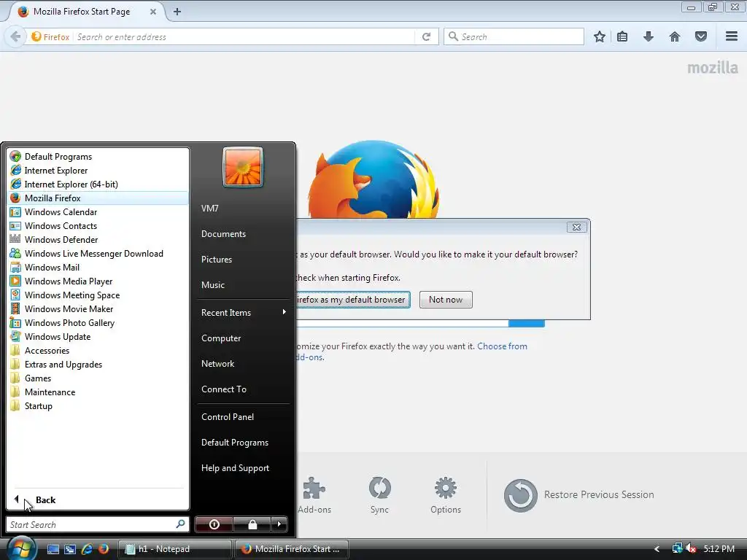Click the Pocket icon in Firefox toolbar
This screenshot has width=747, height=560.
pos(701,36)
